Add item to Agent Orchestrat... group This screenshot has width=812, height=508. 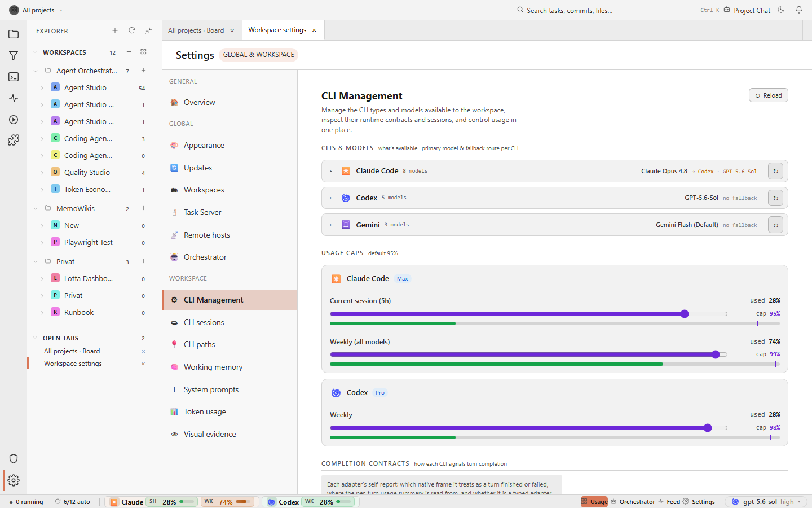(x=143, y=71)
